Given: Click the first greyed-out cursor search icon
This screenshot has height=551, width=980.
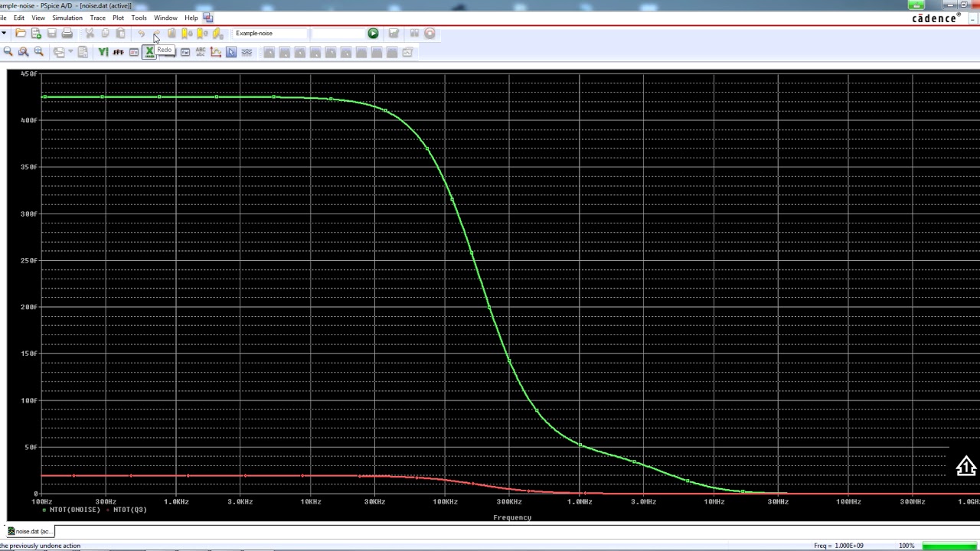Looking at the screenshot, I should pos(269,52).
